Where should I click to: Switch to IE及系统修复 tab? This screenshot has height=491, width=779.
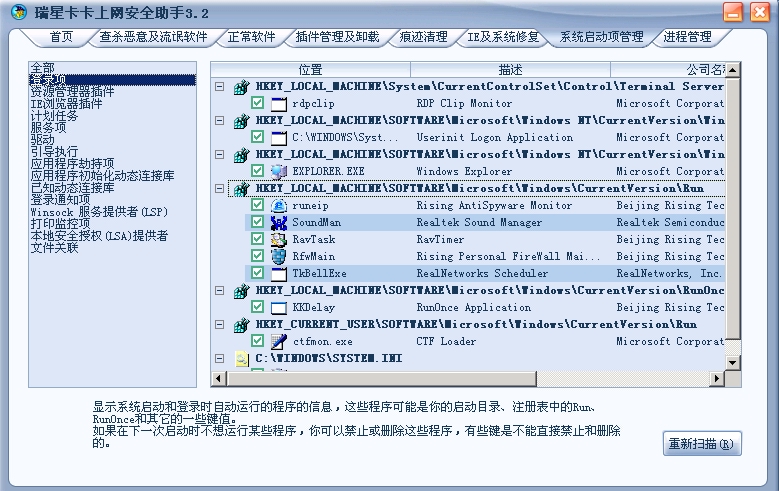[x=503, y=37]
